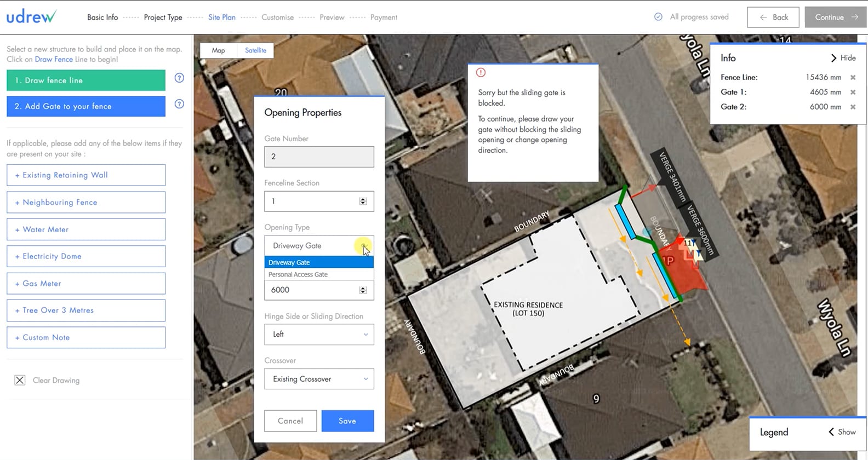Viewport: 868px width, 460px height.
Task: Go to Customise step
Action: 277,17
